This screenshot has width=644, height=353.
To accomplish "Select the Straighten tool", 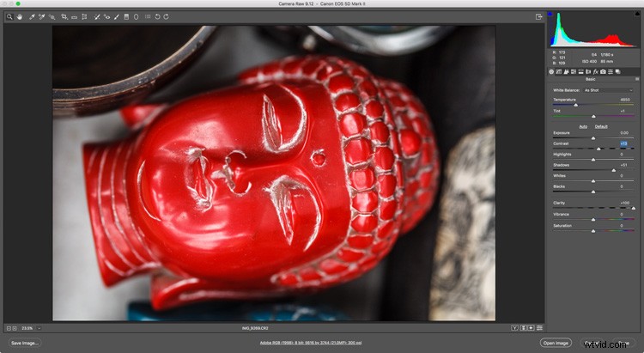I will pos(74,17).
